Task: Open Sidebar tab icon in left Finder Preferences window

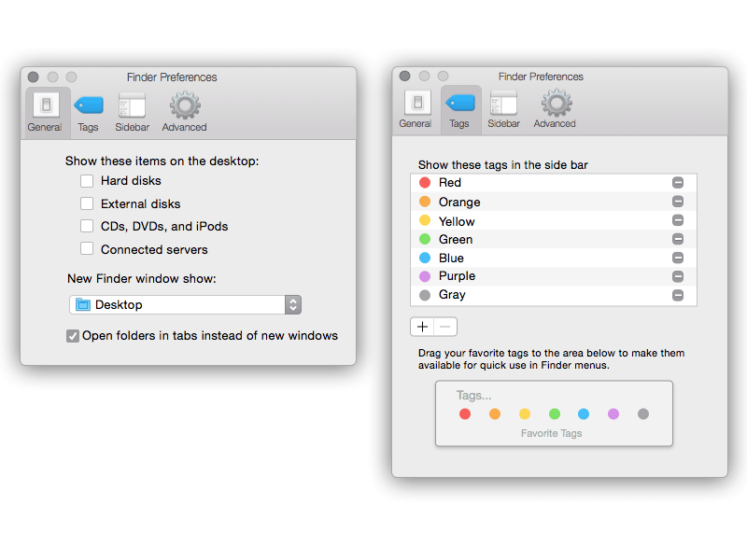Action: point(132,105)
